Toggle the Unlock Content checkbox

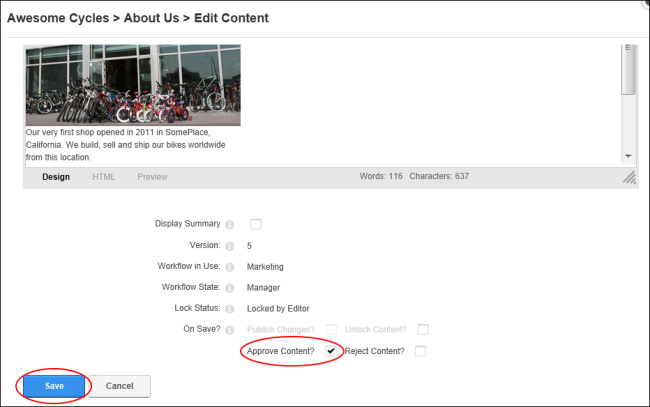tap(423, 329)
